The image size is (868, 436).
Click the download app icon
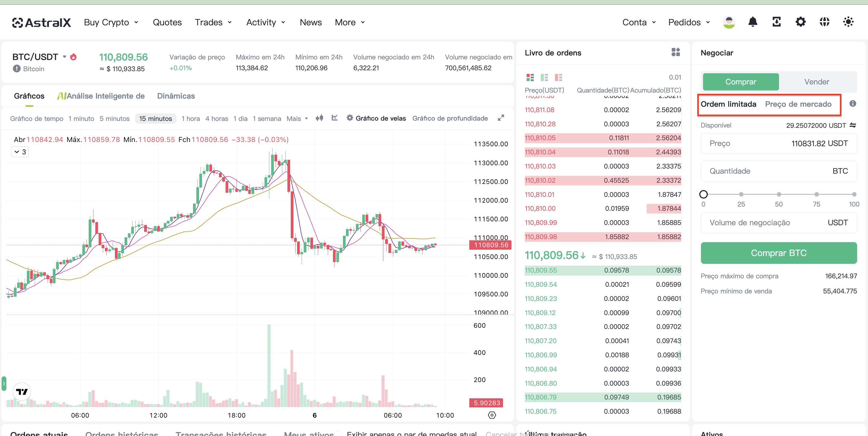point(776,22)
